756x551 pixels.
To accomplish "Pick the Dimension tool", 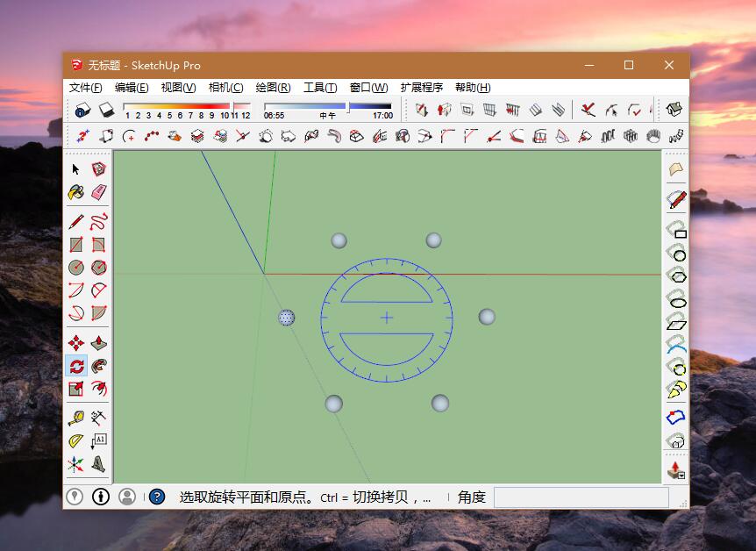I will [98, 419].
